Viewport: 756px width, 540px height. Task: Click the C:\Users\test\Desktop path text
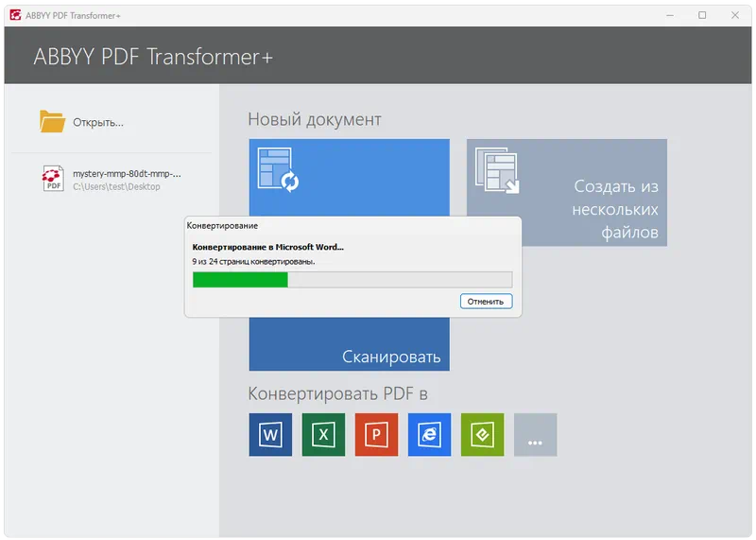pyautogui.click(x=116, y=186)
